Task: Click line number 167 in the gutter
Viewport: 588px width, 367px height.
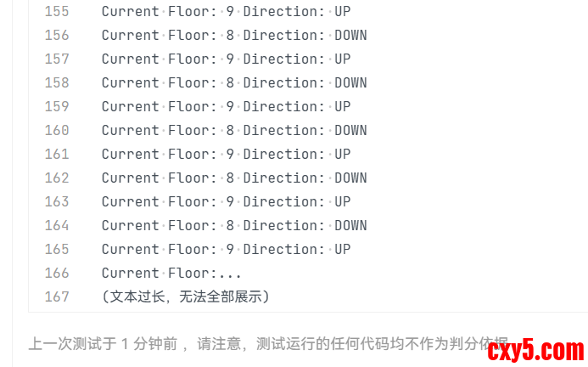Action: click(56, 297)
